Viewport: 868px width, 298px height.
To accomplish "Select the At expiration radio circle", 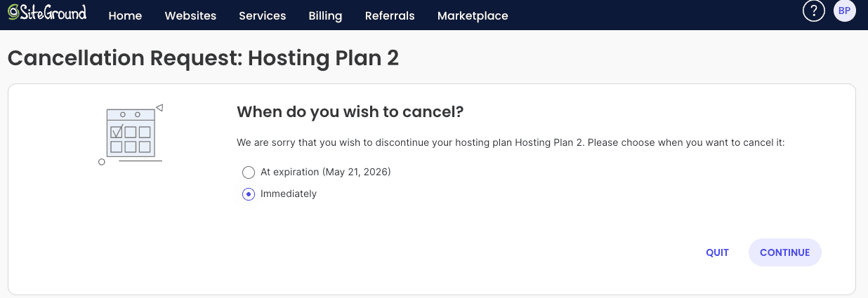I will [248, 172].
